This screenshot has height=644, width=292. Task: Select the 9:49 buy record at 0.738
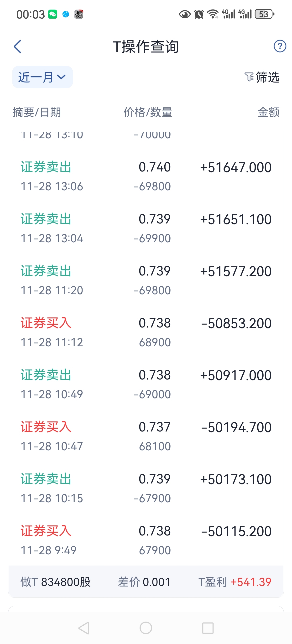point(146,540)
